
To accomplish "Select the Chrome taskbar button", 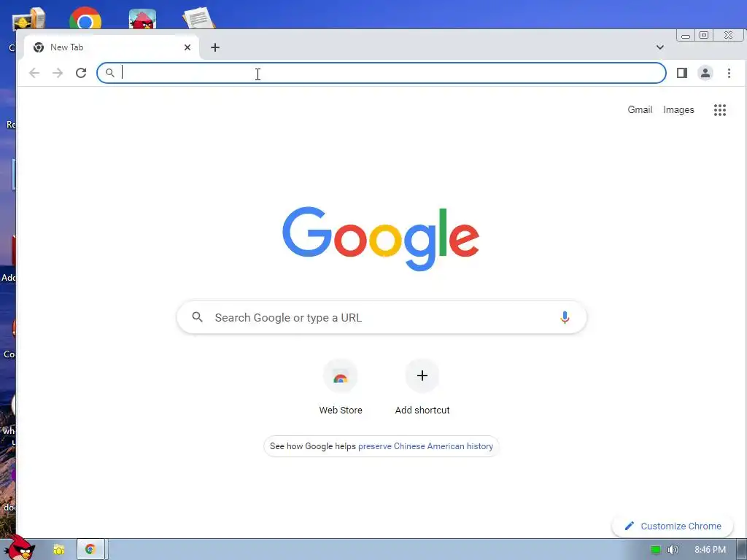I will 90,549.
